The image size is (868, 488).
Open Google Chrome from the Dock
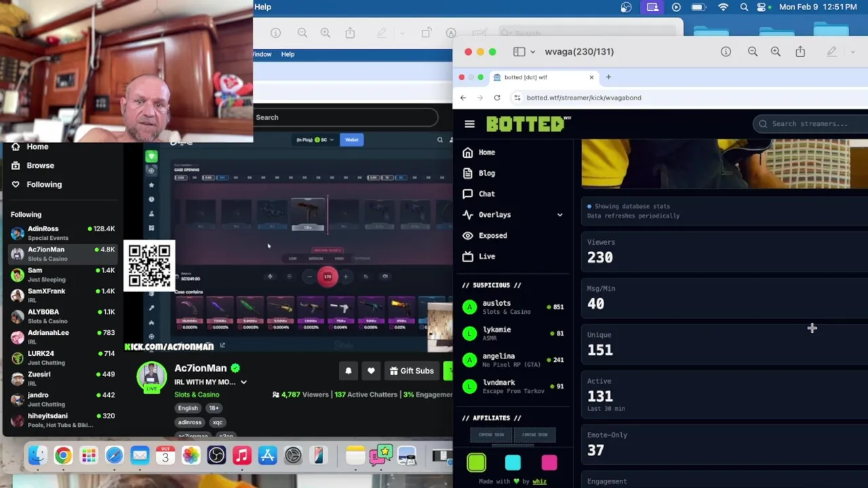pos(62,455)
